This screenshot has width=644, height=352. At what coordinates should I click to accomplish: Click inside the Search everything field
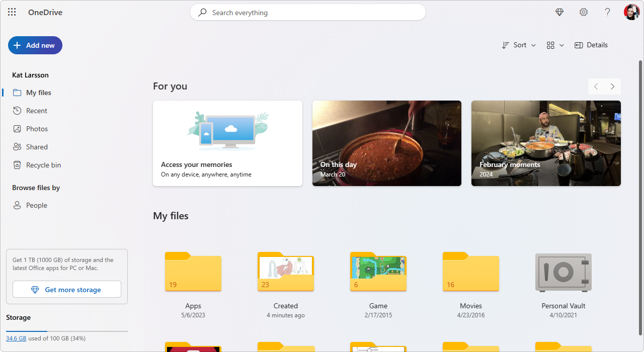click(307, 12)
